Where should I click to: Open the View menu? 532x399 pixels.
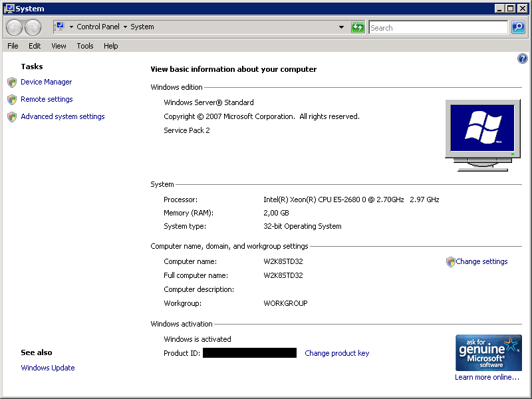point(59,46)
